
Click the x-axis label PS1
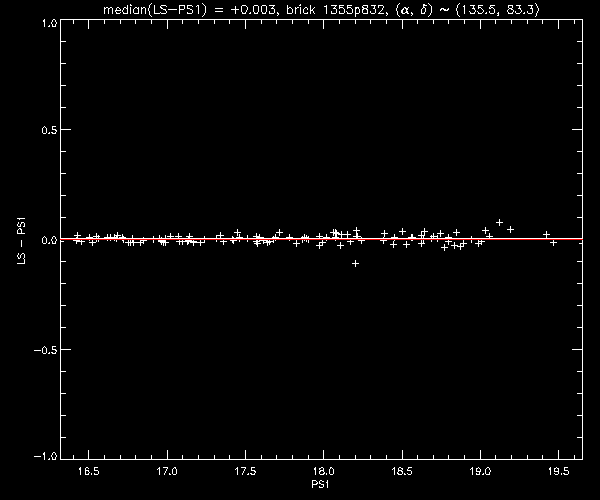point(320,484)
